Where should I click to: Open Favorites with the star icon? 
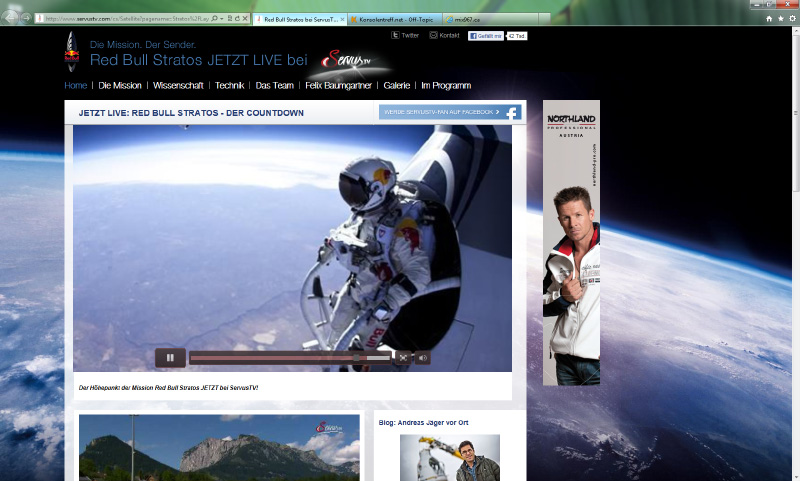[781, 18]
